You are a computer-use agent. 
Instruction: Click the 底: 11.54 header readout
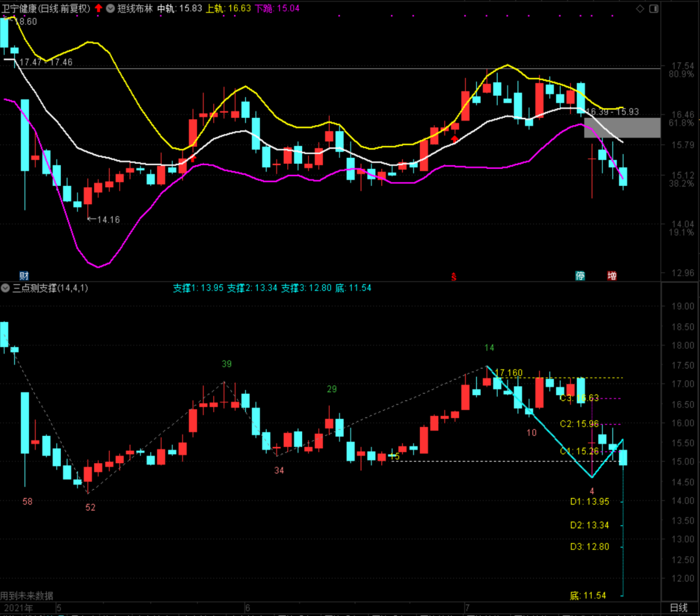[353, 288]
